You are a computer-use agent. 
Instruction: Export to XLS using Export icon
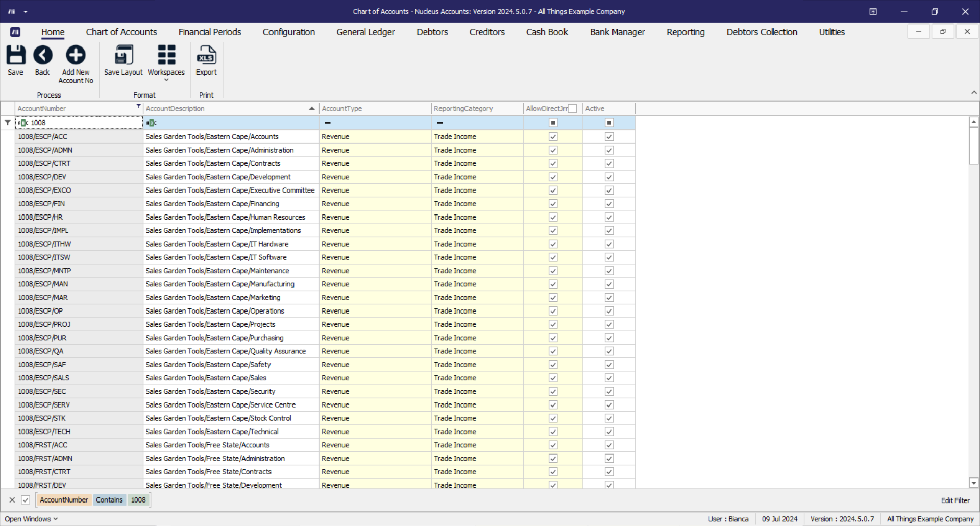[x=206, y=55]
